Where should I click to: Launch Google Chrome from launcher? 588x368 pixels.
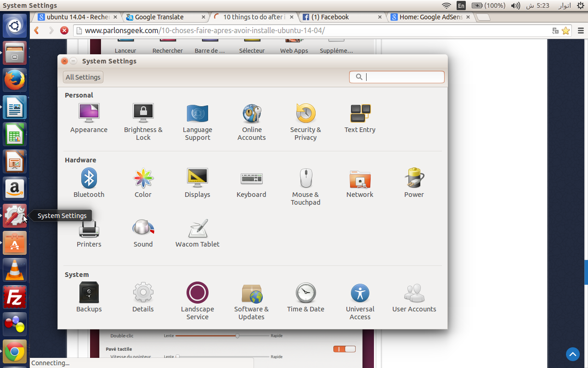tap(15, 351)
